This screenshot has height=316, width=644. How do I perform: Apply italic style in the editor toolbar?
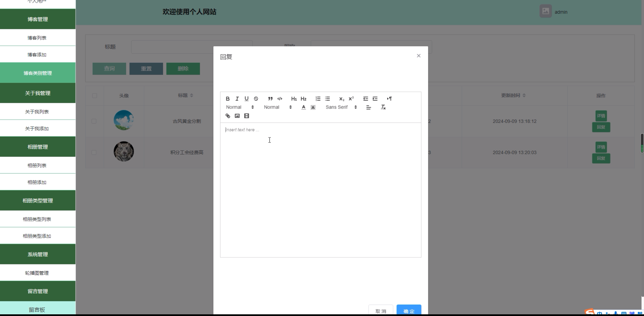237,99
